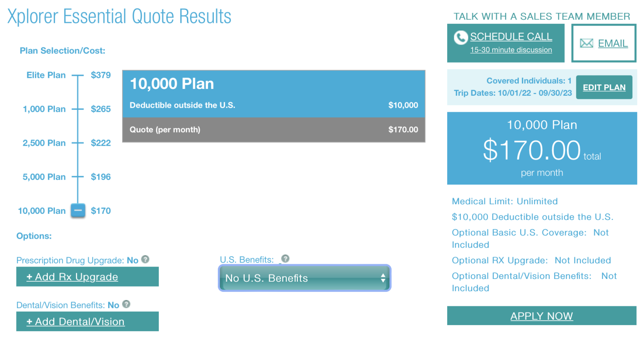The height and width of the screenshot is (338, 644).
Task: Click help icon for Dental/Vision Benefits
Action: tap(126, 304)
